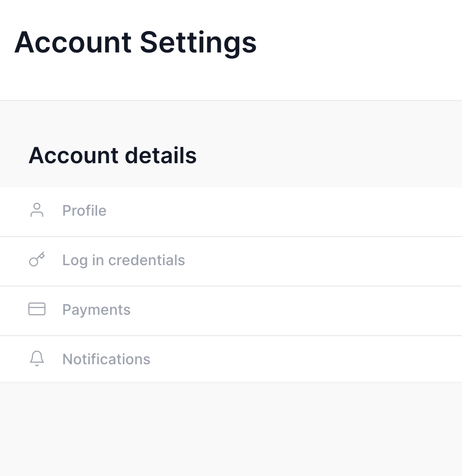
Task: Choose the Notifications entry under Account details
Action: [106, 359]
